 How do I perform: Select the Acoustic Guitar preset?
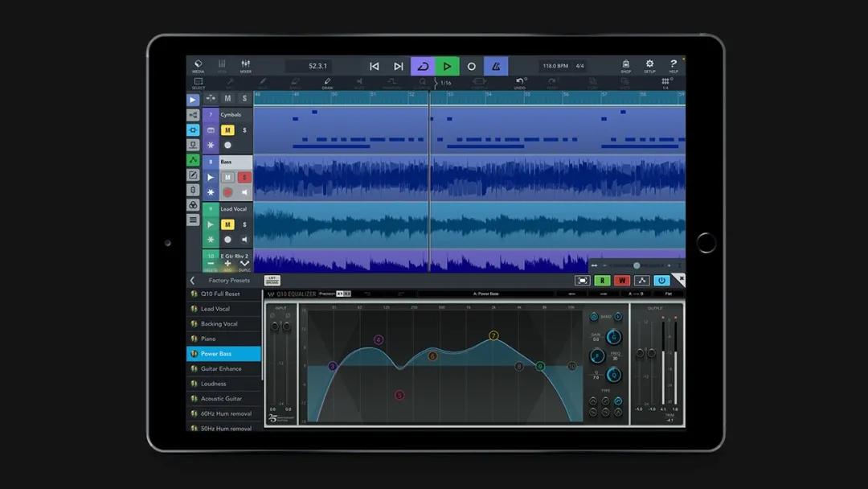coord(224,398)
